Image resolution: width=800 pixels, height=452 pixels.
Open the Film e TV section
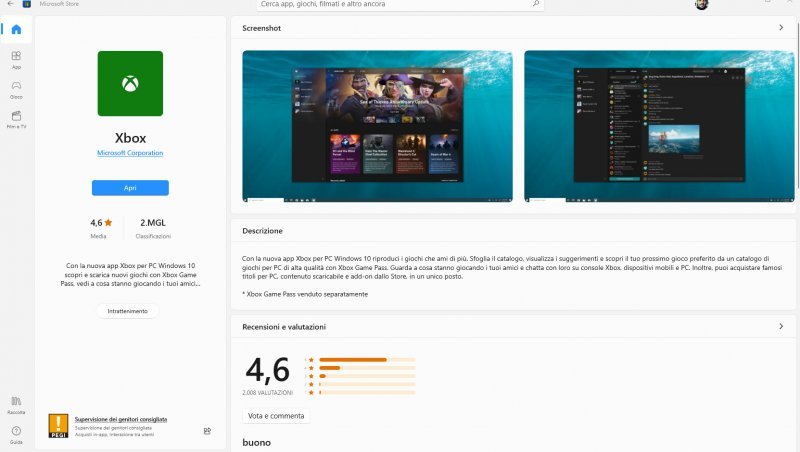(x=16, y=120)
